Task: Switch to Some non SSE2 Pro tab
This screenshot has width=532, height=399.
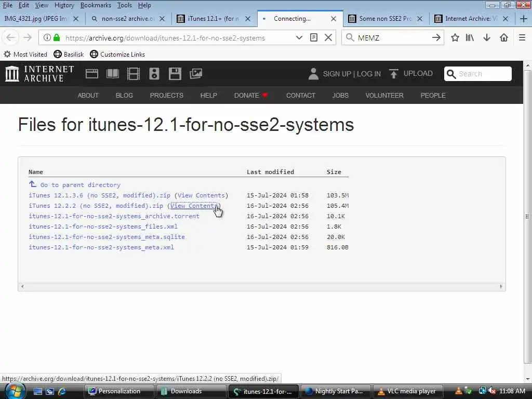Action: [385, 19]
